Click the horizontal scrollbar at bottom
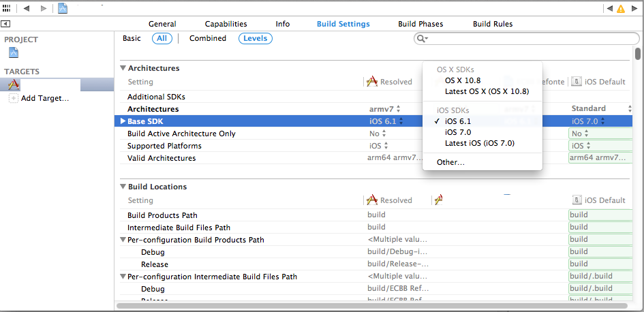This screenshot has width=644, height=312. tap(371, 305)
